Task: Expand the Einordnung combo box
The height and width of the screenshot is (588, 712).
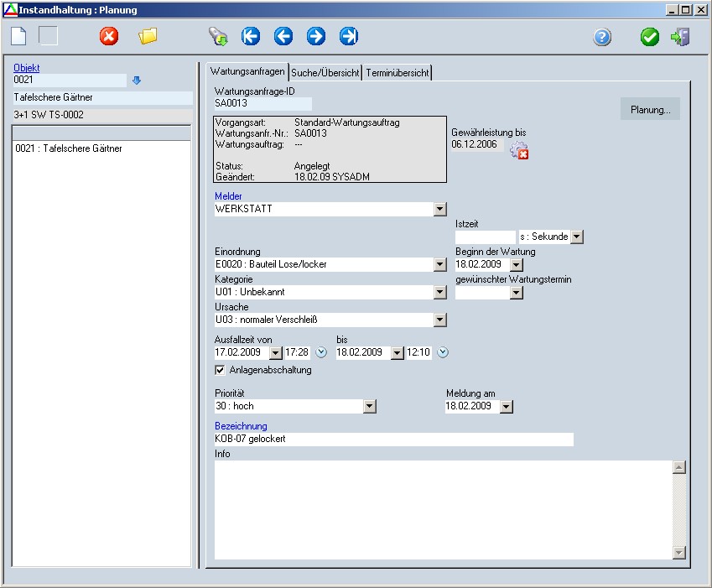Action: [x=440, y=264]
